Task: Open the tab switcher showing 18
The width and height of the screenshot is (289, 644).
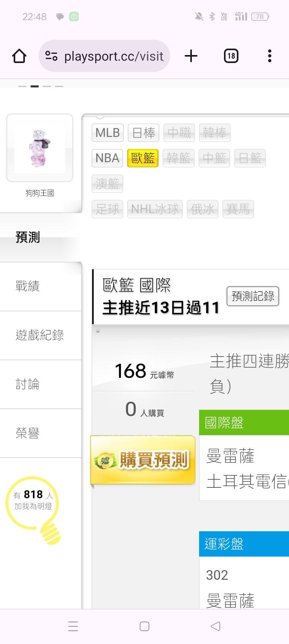Action: 231,56
